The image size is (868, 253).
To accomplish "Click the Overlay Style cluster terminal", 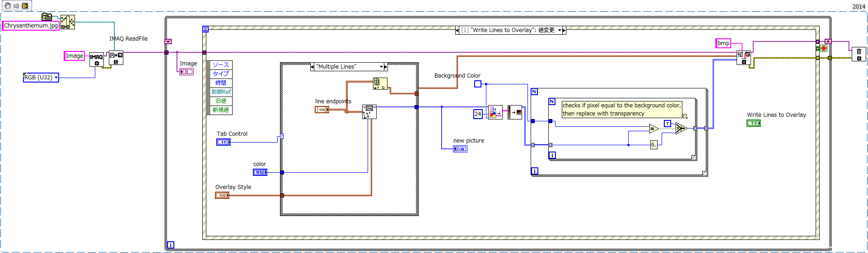I will point(222,195).
